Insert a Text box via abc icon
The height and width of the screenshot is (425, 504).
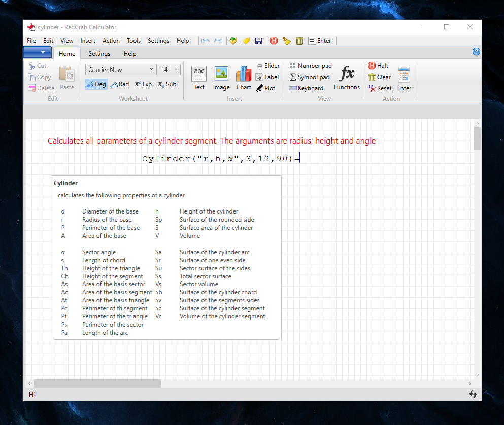click(x=199, y=78)
